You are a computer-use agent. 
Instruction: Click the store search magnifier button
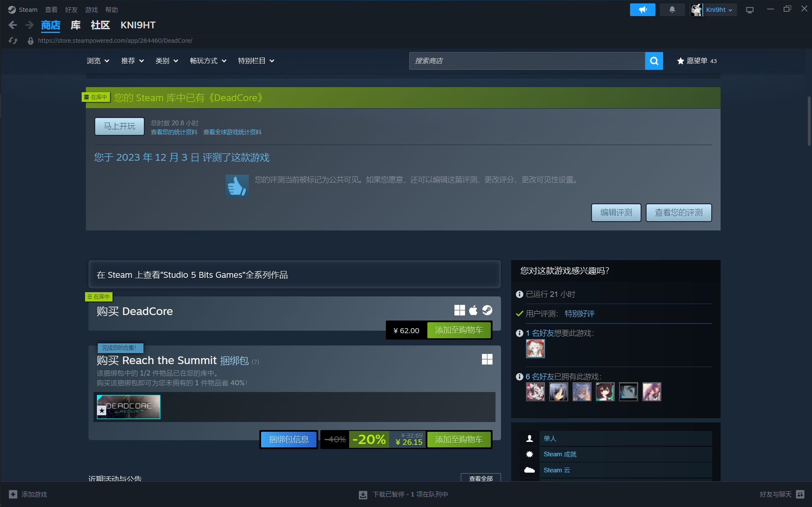point(654,61)
